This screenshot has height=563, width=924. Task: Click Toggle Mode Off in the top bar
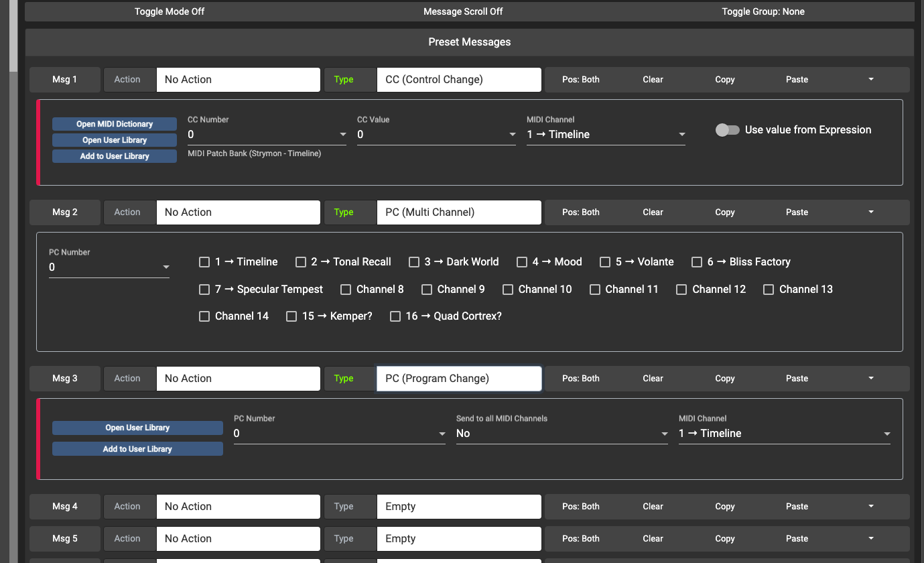tap(170, 11)
